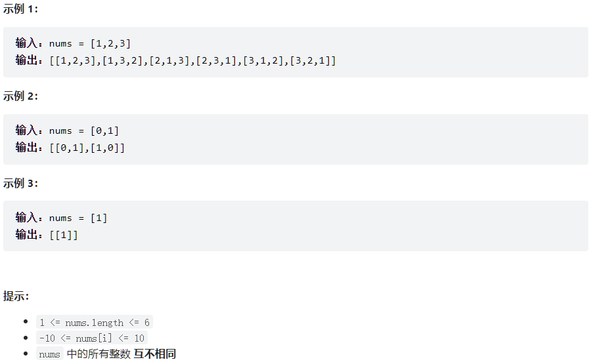Click the bold 互不相同 text
591x364 pixels.
tap(155, 354)
